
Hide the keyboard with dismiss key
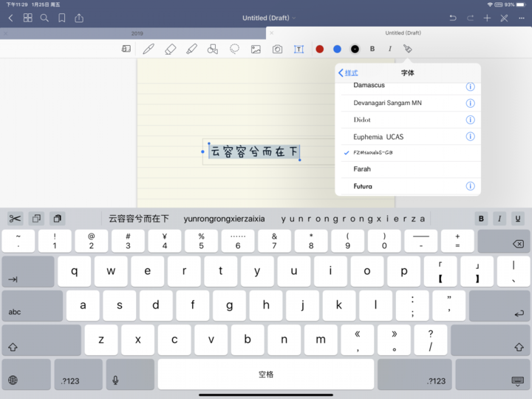coord(492,374)
